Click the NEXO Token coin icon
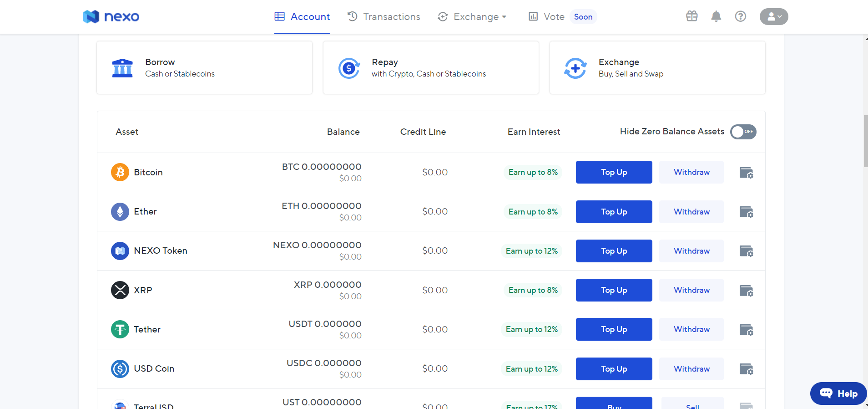 pyautogui.click(x=120, y=251)
